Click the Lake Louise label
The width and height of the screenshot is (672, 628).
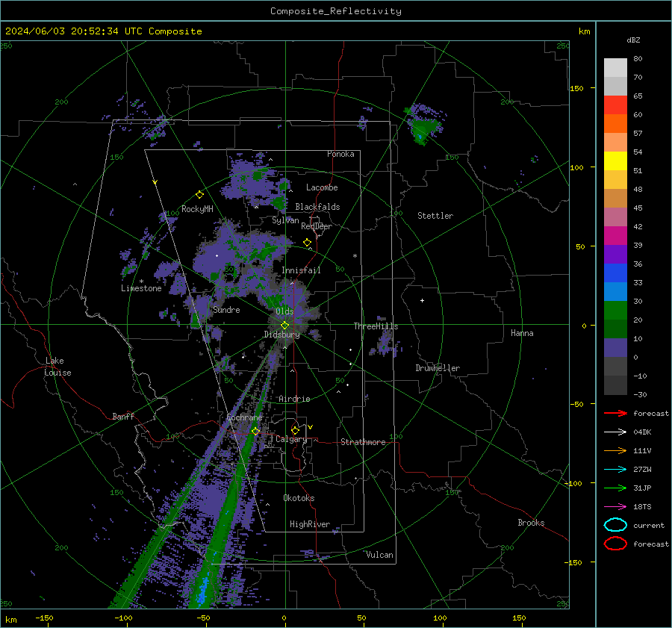57,367
